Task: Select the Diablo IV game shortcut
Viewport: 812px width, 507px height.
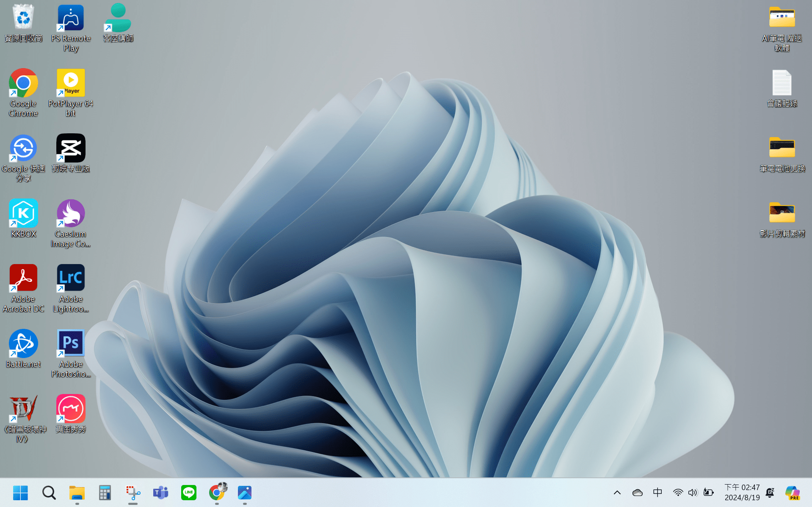Action: pyautogui.click(x=23, y=409)
